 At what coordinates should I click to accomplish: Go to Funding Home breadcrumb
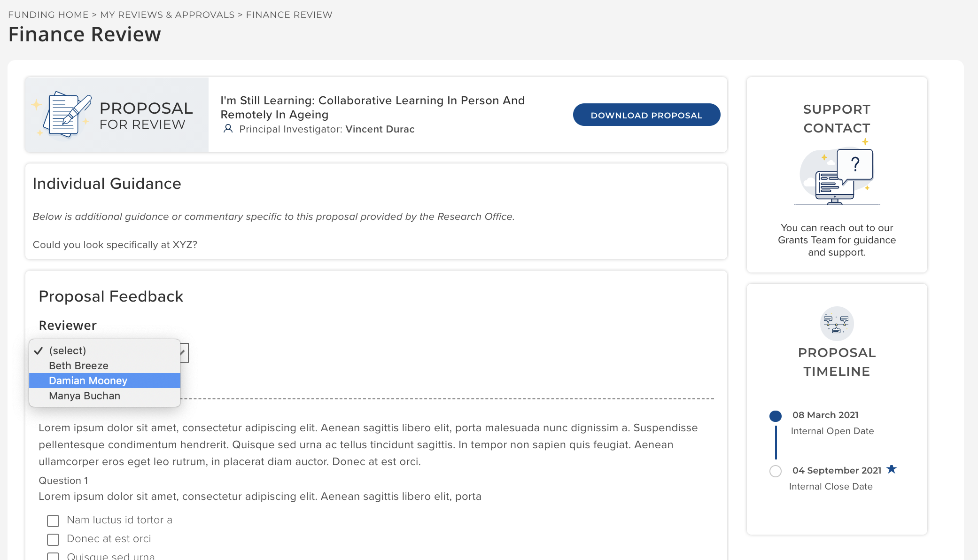48,15
